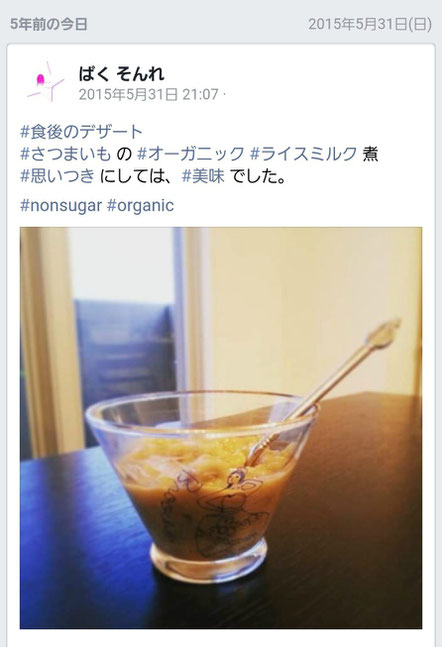Open the post timestamp 2015年5月31日 21:07

pos(149,94)
